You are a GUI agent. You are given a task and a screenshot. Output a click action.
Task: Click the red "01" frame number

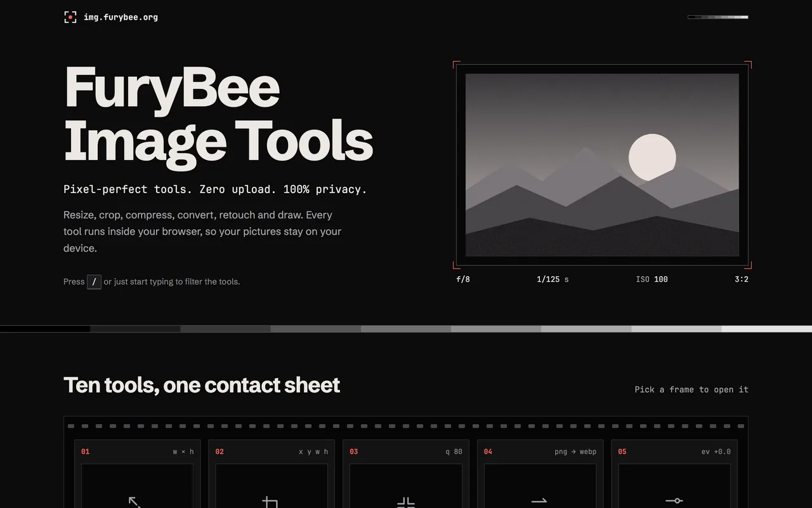86,452
